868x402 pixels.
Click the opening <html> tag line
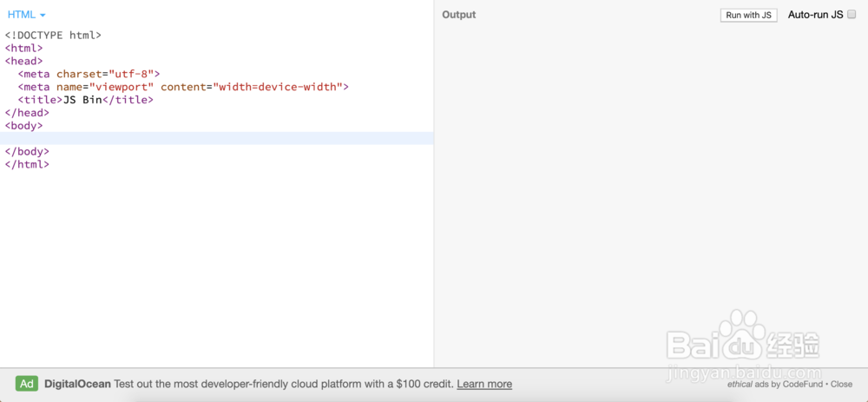point(23,48)
